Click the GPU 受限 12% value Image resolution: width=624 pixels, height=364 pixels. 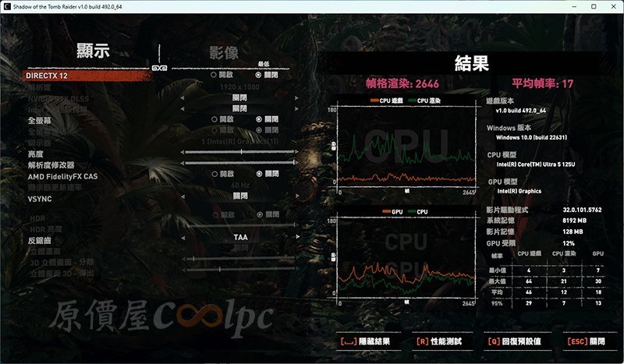[x=569, y=243]
